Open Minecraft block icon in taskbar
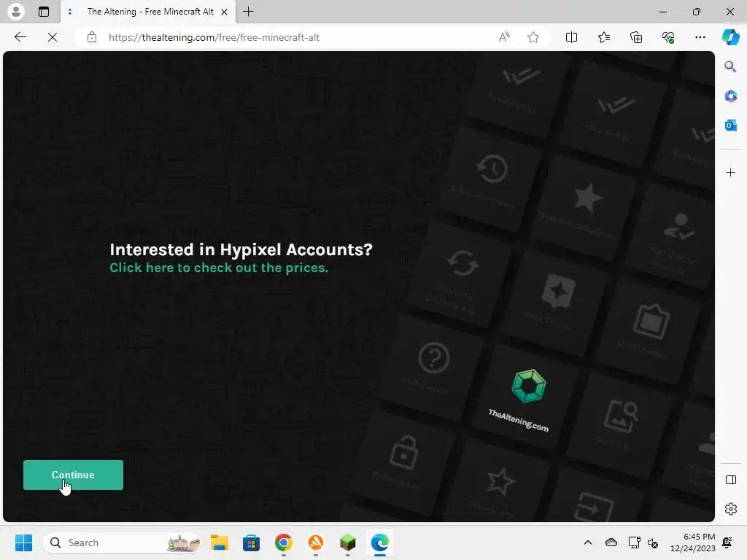This screenshot has width=747, height=560. click(348, 542)
